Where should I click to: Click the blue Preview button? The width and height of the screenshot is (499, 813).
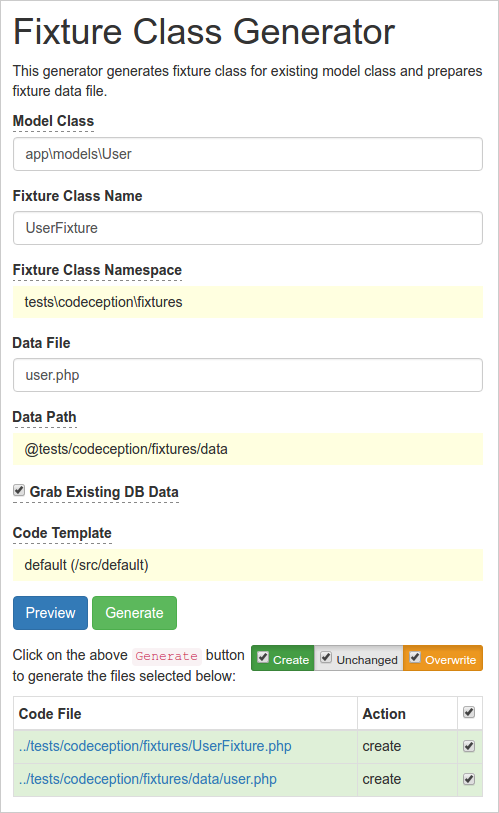(x=50, y=613)
